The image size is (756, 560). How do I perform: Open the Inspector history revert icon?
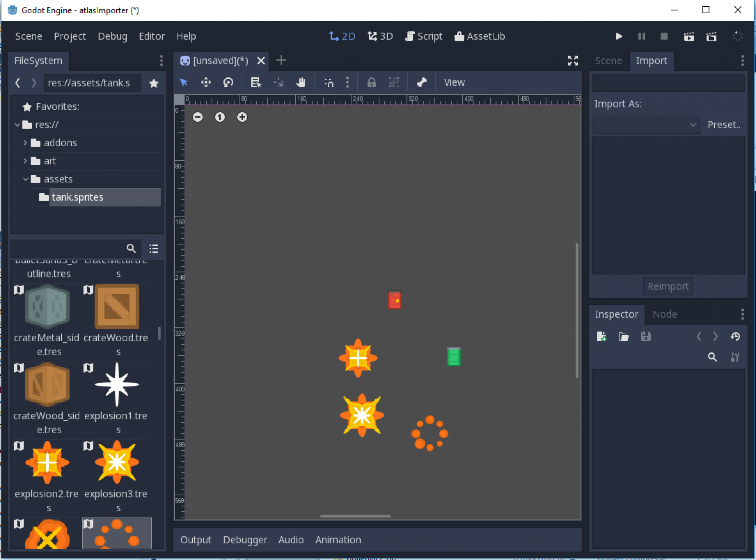pos(735,337)
